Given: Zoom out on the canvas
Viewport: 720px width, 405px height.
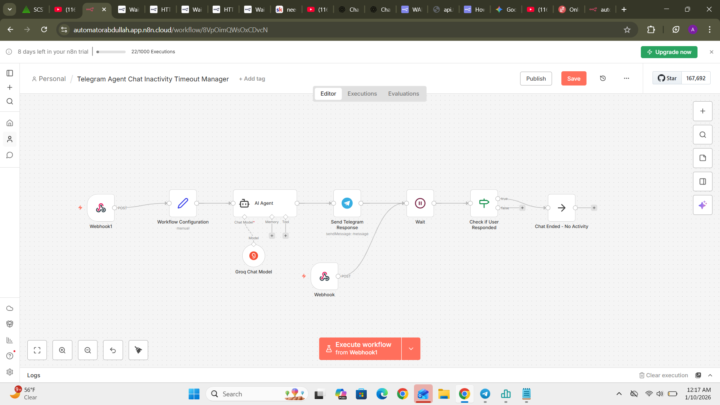Looking at the screenshot, I should (x=88, y=350).
